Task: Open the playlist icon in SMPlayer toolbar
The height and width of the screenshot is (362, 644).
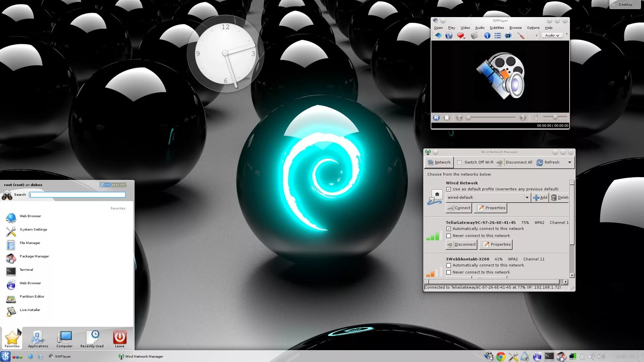Action: click(x=498, y=36)
